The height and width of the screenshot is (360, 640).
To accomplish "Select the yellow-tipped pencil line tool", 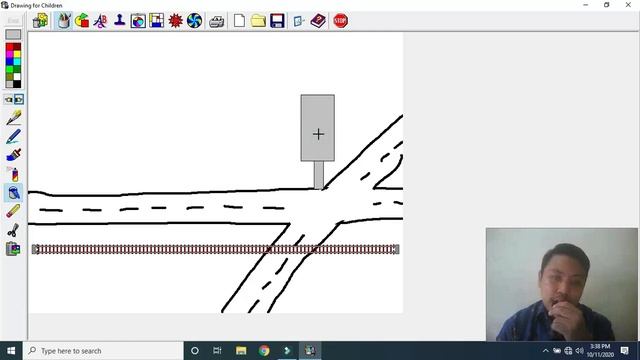I will [13, 118].
